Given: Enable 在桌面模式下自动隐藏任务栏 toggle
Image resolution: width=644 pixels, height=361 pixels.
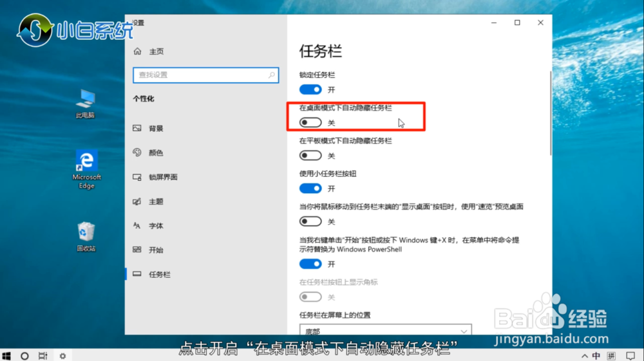Looking at the screenshot, I should 310,123.
